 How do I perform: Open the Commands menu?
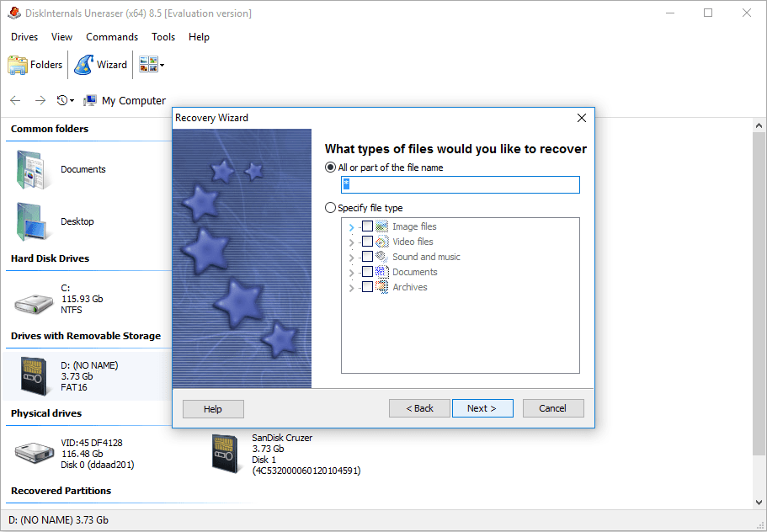point(112,37)
